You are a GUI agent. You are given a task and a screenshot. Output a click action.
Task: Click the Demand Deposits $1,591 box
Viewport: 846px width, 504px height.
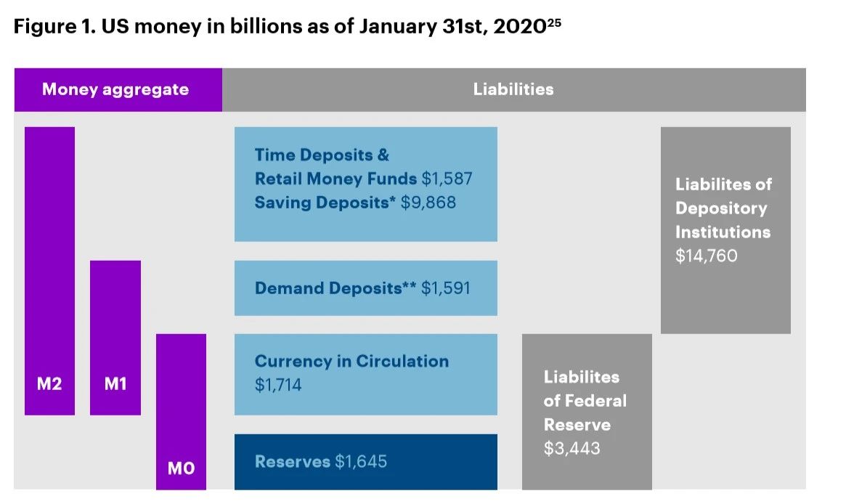[366, 288]
